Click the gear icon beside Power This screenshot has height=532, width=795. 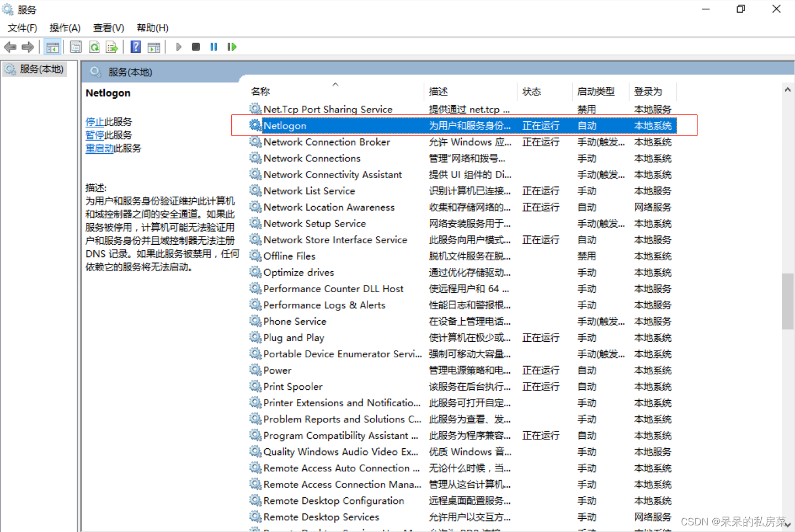point(255,370)
